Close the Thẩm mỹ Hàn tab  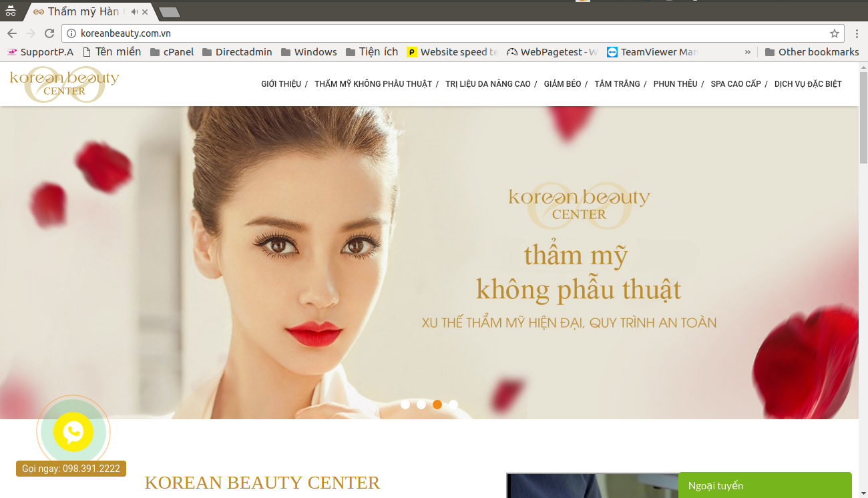(x=145, y=12)
